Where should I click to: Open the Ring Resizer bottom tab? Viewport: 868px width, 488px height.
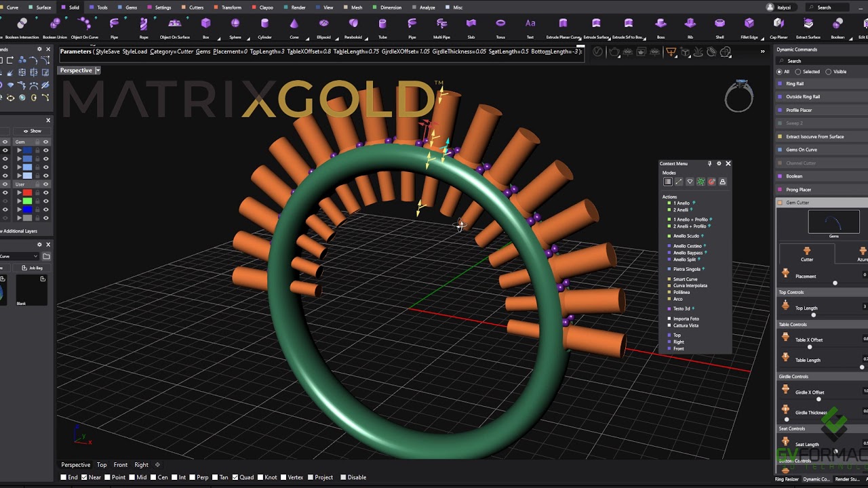[x=787, y=479]
